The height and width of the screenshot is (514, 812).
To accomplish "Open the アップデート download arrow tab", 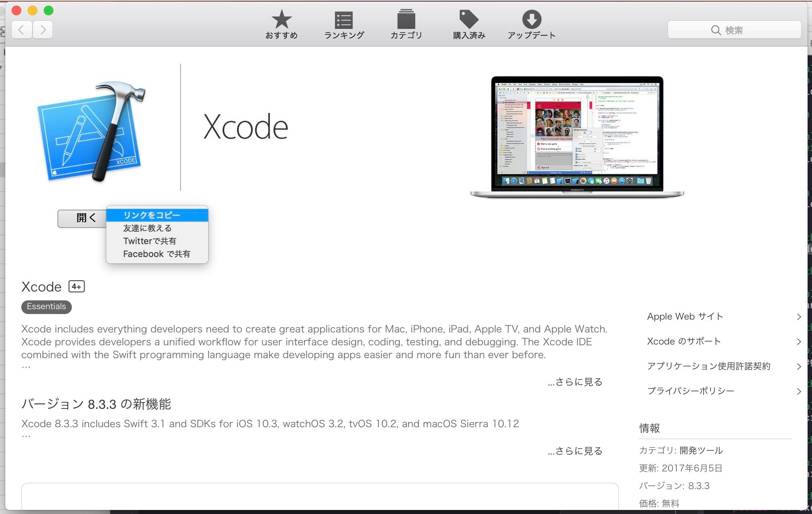I will coord(532,24).
